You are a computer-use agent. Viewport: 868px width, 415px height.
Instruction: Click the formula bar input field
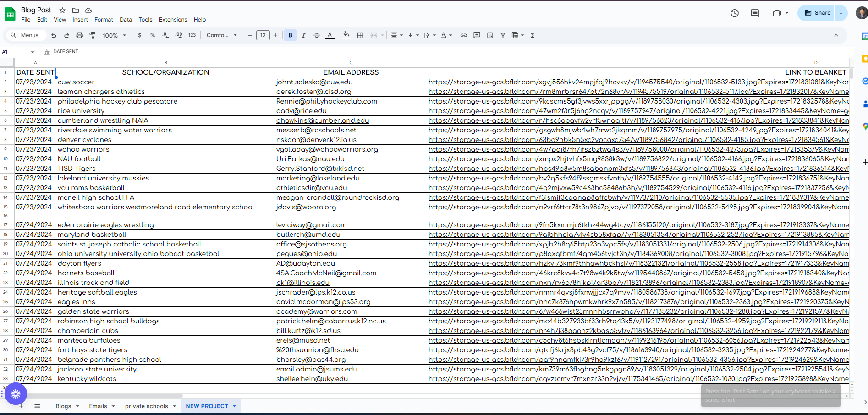tap(183, 51)
